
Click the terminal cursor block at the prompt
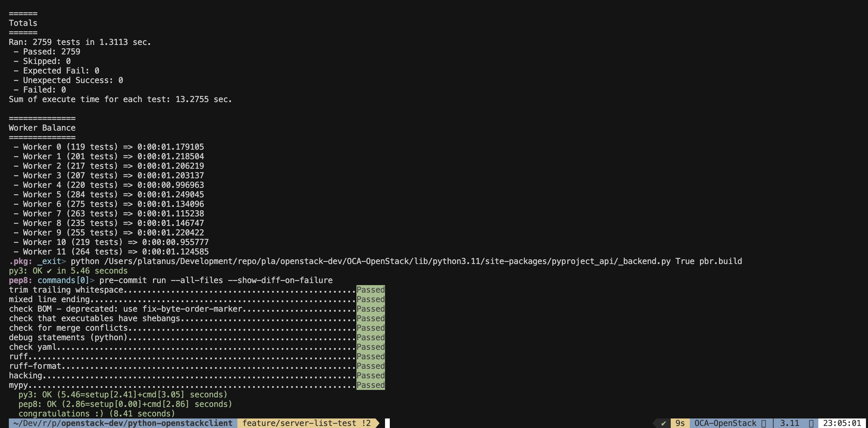point(387,423)
